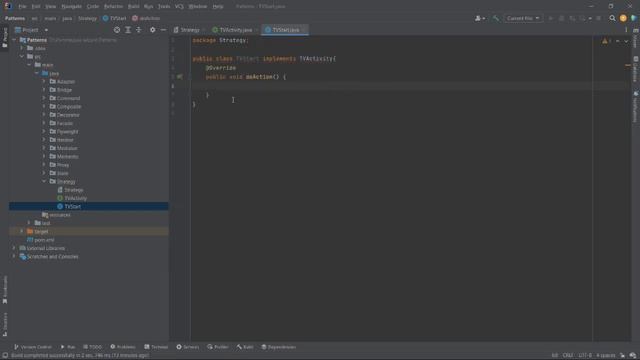The width and height of the screenshot is (640, 360).
Task: Click the Select Opened File target icon
Action: (117, 30)
